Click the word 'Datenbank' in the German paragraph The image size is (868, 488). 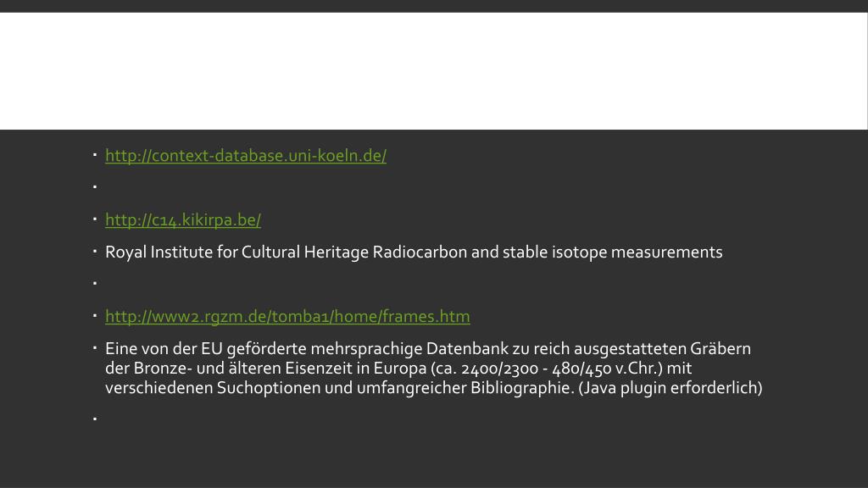[x=467, y=349]
